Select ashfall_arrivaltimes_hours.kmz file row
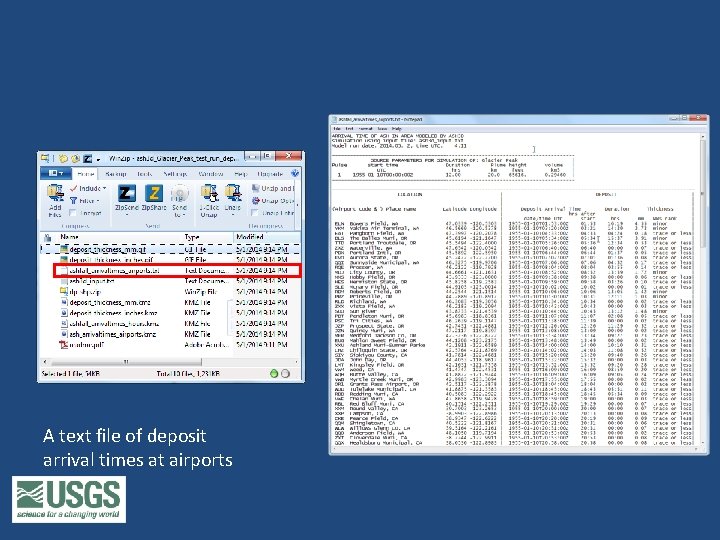 [x=171, y=323]
